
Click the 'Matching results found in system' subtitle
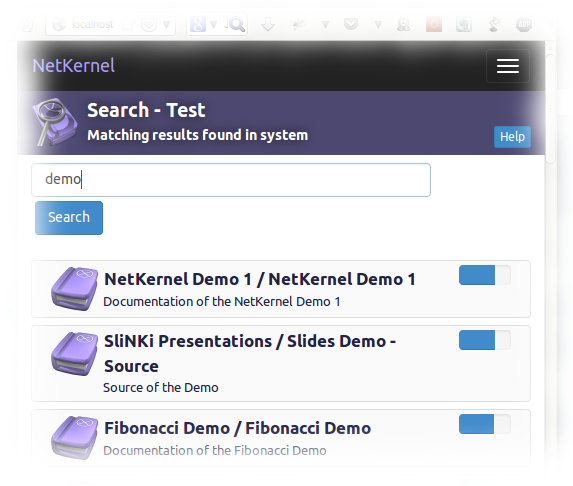[198, 135]
